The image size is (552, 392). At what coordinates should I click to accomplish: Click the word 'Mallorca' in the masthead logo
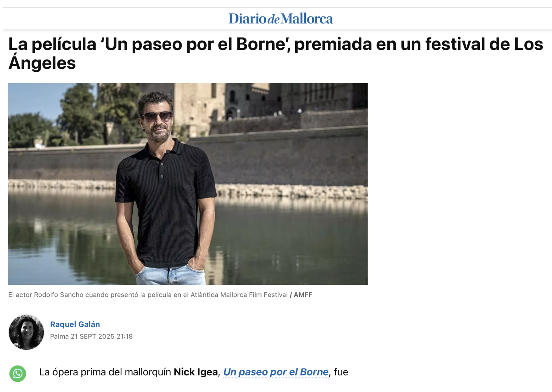pyautogui.click(x=307, y=19)
